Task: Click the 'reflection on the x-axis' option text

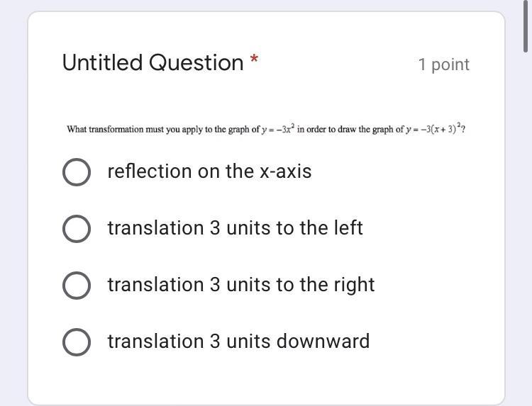Action: [209, 171]
